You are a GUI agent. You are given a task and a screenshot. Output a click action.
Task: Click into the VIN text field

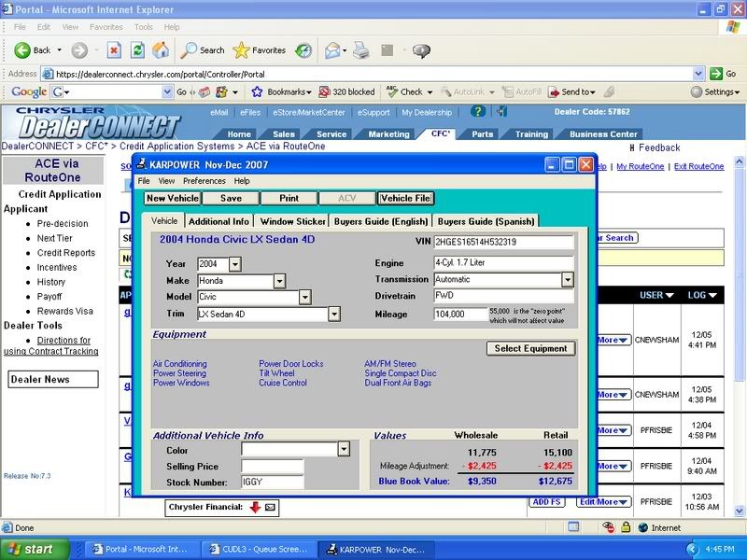point(502,243)
